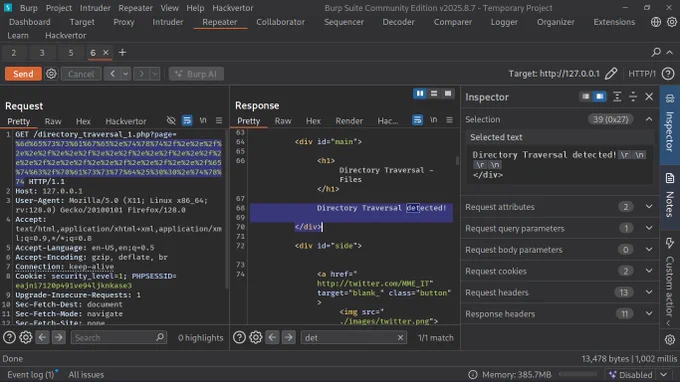Open help icon in Request search bar
The width and height of the screenshot is (680, 382).
click(x=9, y=337)
